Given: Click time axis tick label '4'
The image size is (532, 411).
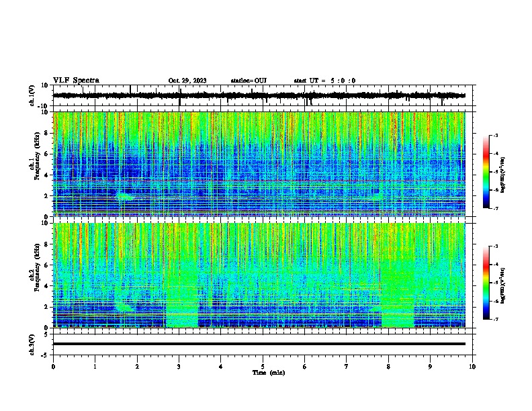Looking at the screenshot, I should [x=220, y=367].
